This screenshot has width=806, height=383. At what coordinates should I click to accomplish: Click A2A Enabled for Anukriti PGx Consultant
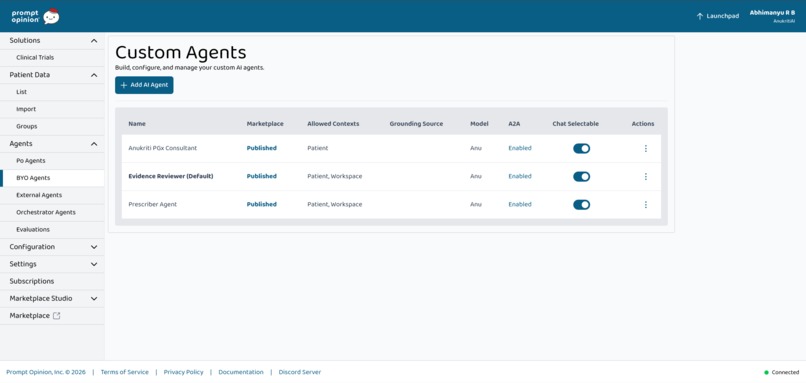point(520,148)
